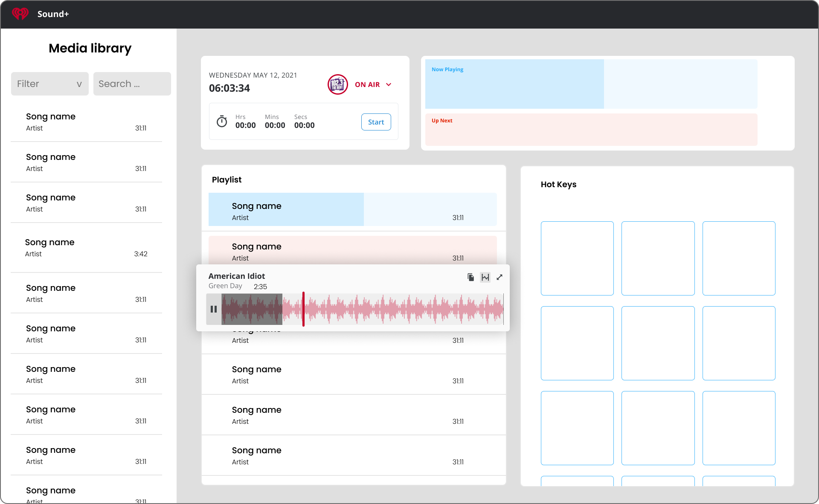The image size is (819, 504).
Task: Select the blue now-playing song in Playlist
Action: click(x=352, y=209)
